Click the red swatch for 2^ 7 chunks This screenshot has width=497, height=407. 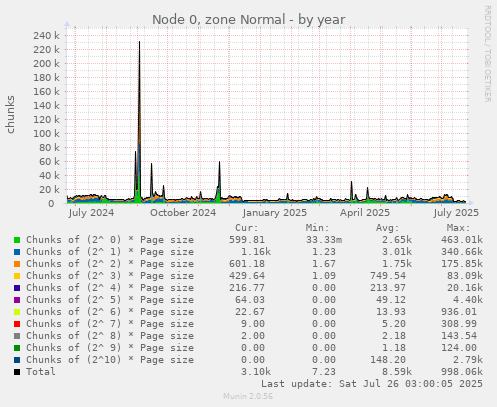17,324
